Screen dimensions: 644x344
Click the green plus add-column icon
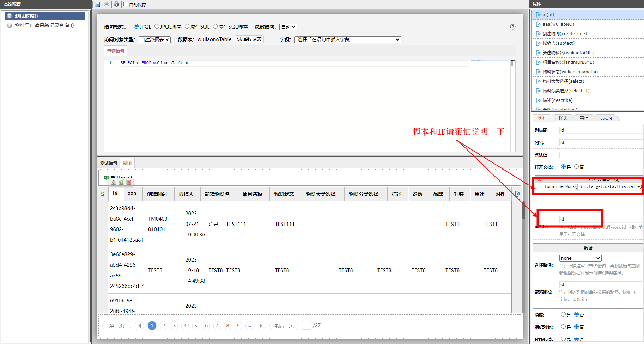click(121, 182)
